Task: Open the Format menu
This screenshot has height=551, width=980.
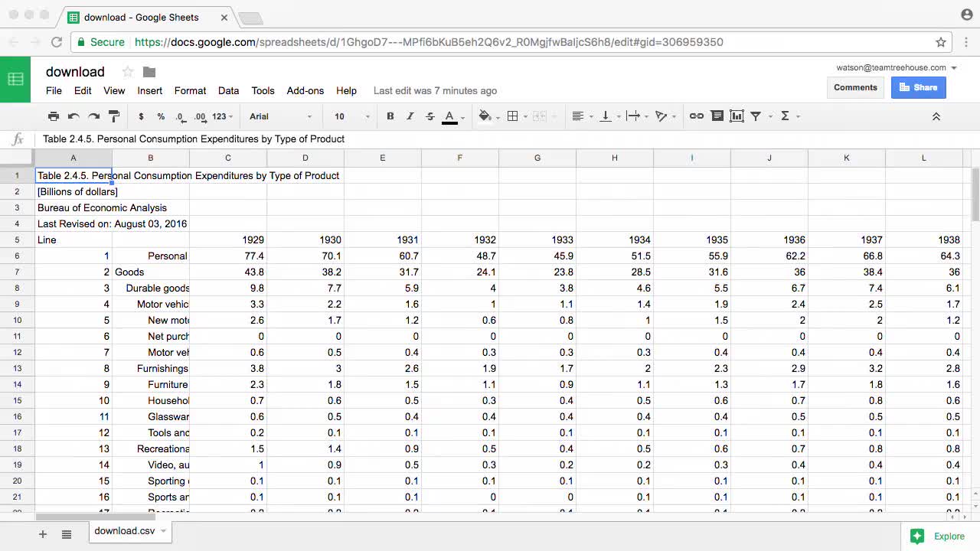Action: (190, 90)
